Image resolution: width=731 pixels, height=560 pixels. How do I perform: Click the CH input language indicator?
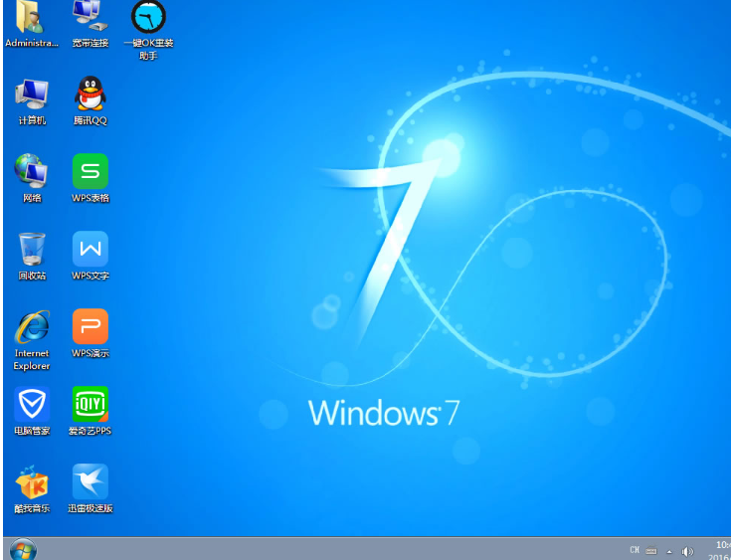coord(635,550)
